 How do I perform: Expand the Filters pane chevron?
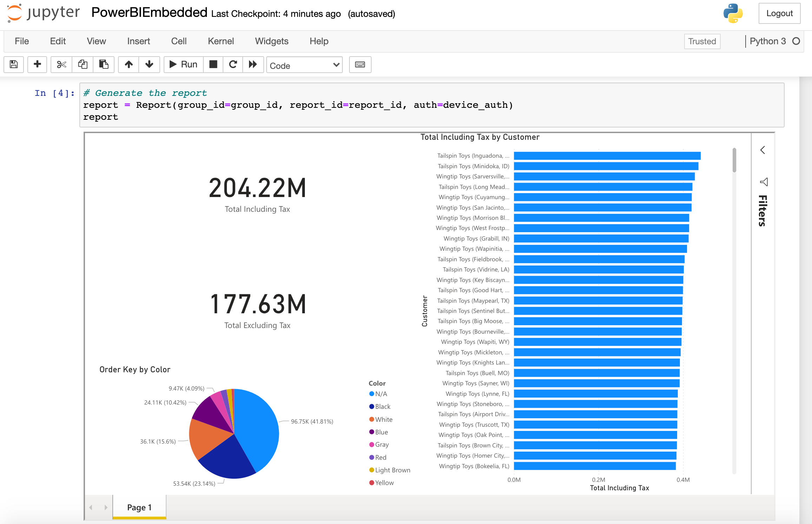[x=762, y=150]
